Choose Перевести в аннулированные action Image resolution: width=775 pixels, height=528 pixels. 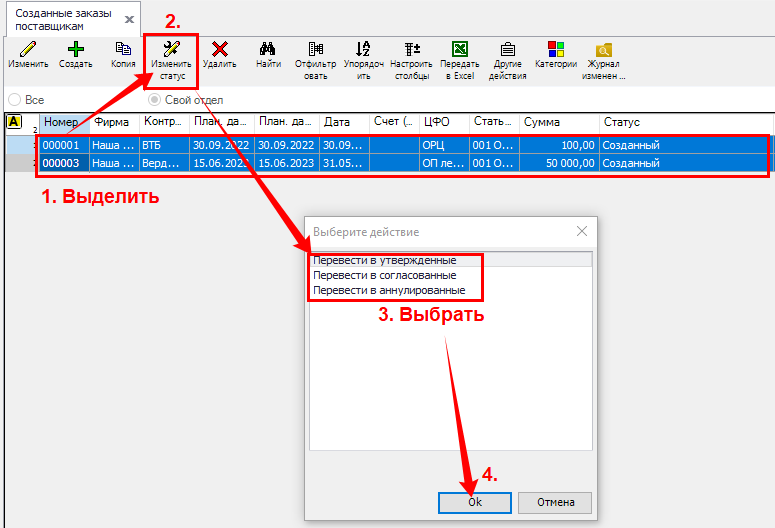click(x=388, y=290)
